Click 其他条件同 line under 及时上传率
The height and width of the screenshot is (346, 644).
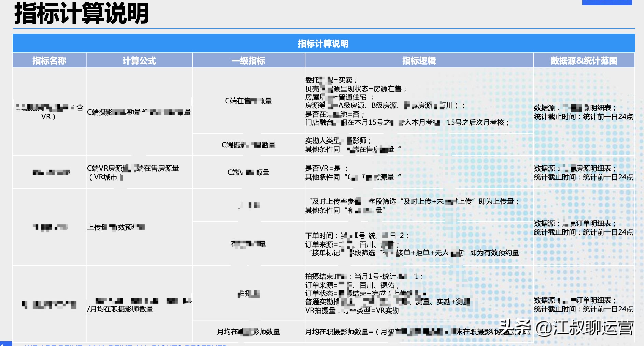(x=345, y=210)
